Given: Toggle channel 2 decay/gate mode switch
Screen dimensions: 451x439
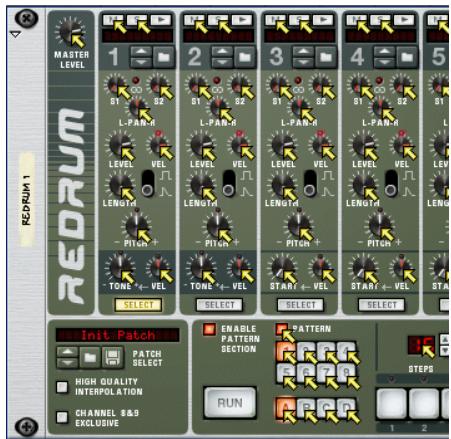Looking at the screenshot, I should tap(229, 183).
